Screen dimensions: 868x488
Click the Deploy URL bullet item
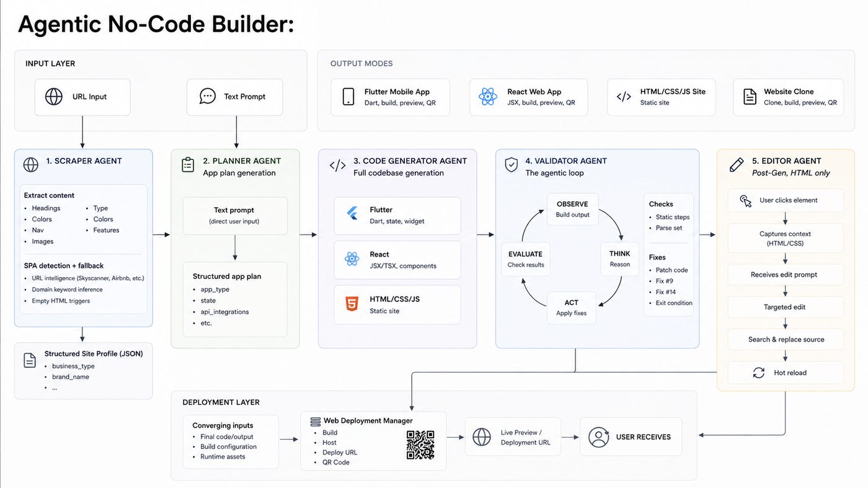[340, 453]
